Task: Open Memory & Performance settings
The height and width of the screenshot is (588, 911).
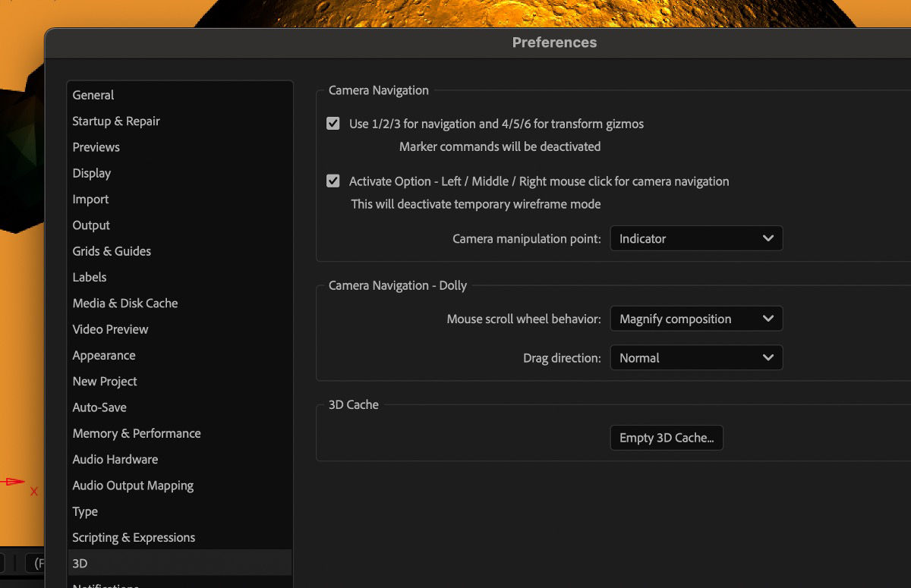Action: pos(136,433)
